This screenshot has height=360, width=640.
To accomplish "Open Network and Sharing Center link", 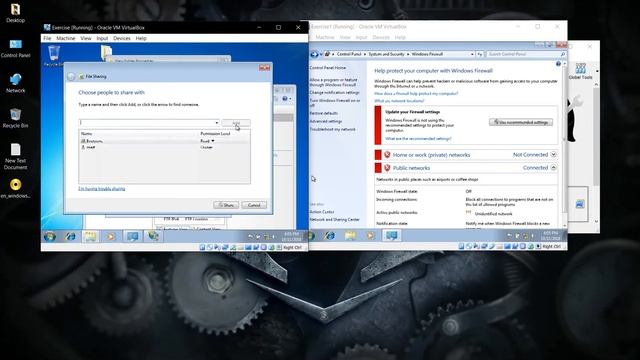I will point(335,220).
